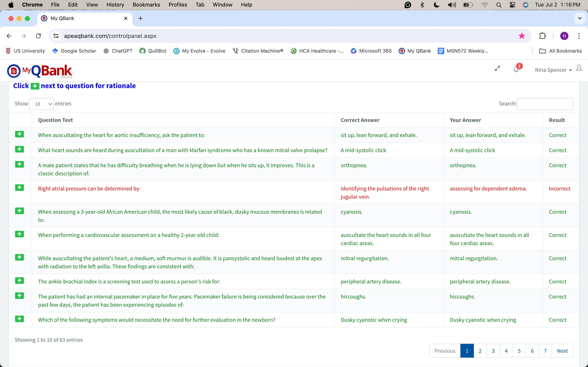Open the Bookmarks menu

[x=146, y=5]
